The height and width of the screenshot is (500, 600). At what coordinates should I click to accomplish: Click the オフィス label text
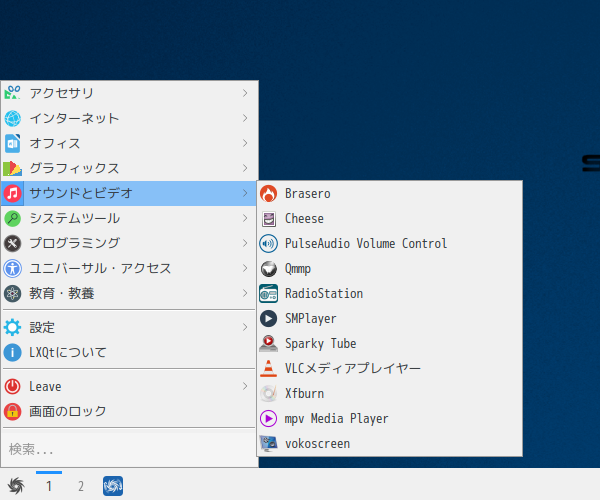pos(55,143)
